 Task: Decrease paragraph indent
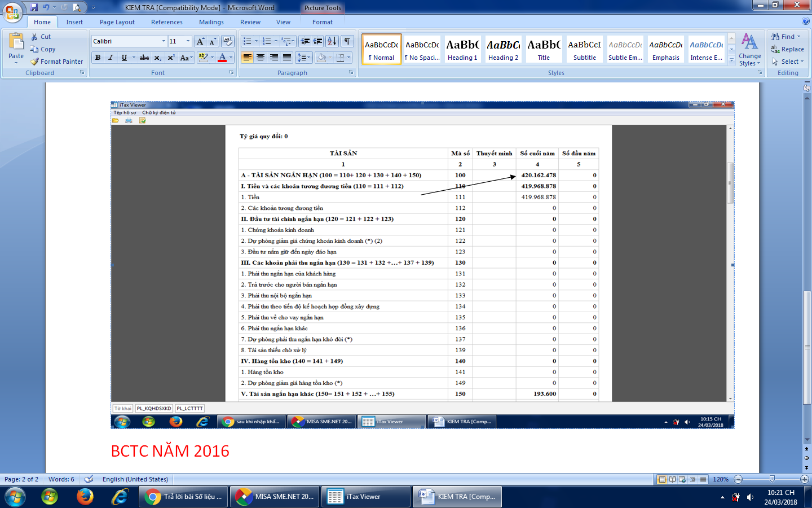[x=305, y=41]
